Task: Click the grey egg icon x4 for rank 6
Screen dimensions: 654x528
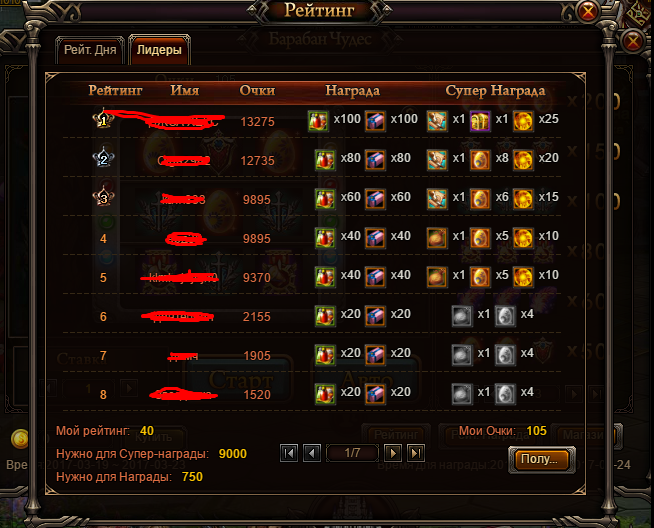Action: [x=505, y=316]
